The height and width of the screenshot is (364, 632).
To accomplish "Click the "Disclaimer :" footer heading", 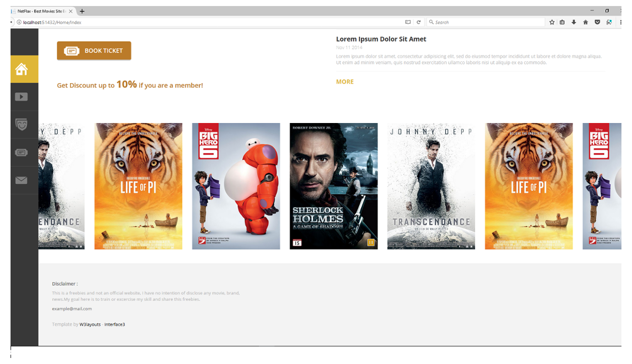I will 65,284.
